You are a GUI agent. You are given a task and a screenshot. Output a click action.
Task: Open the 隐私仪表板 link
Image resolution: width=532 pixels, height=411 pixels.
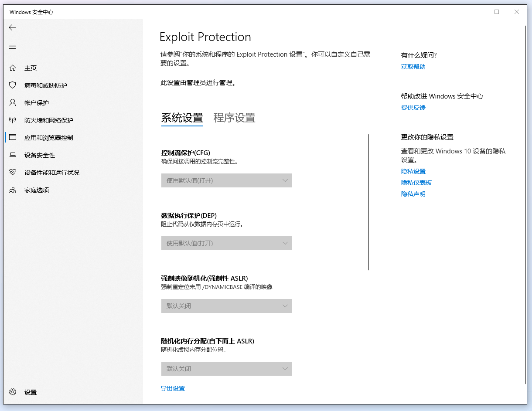416,183
